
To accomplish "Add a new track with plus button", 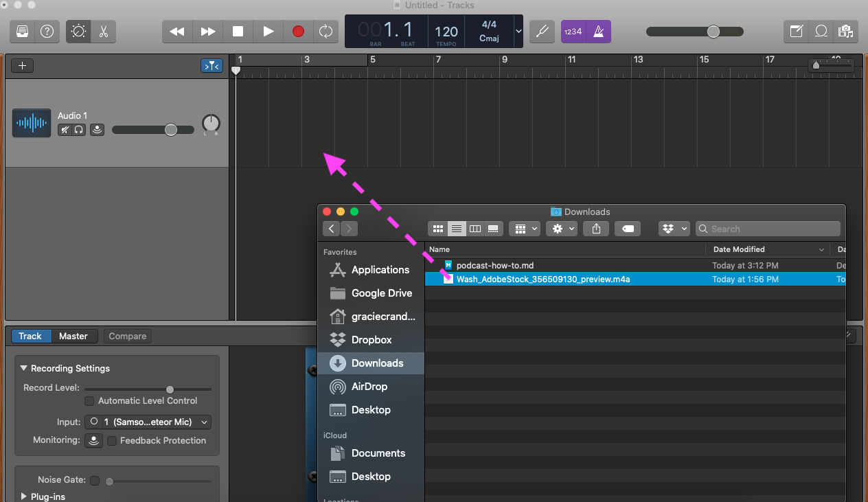I will [23, 66].
